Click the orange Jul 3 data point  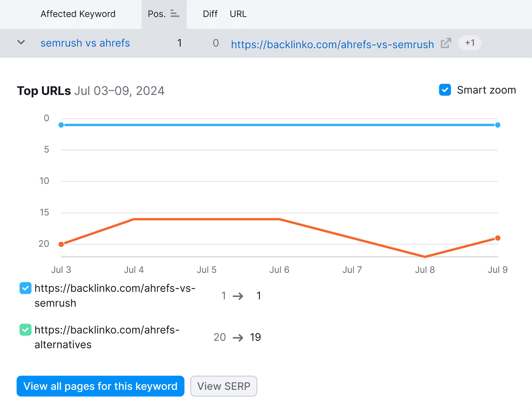pos(61,244)
